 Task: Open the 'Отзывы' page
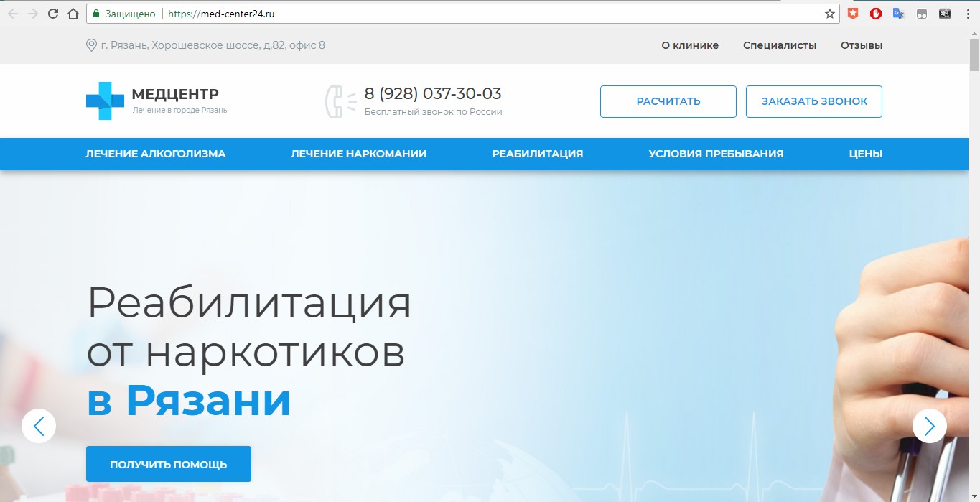pos(862,45)
